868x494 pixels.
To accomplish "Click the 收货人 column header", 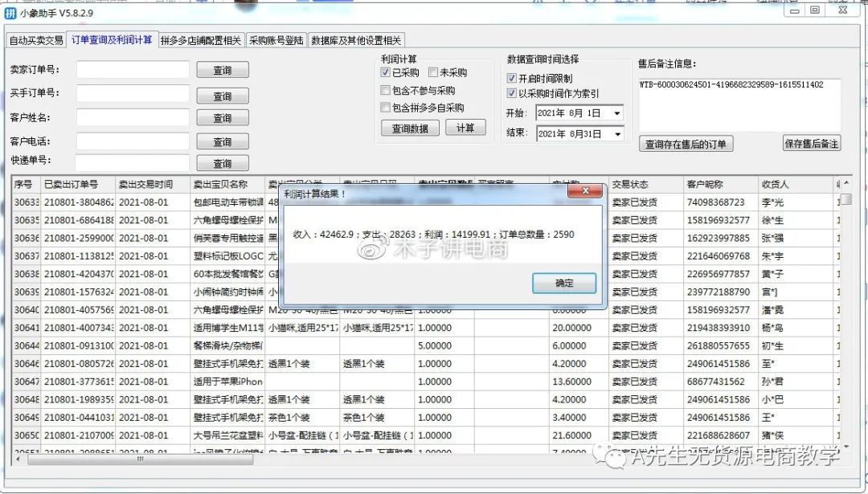I will point(796,184).
